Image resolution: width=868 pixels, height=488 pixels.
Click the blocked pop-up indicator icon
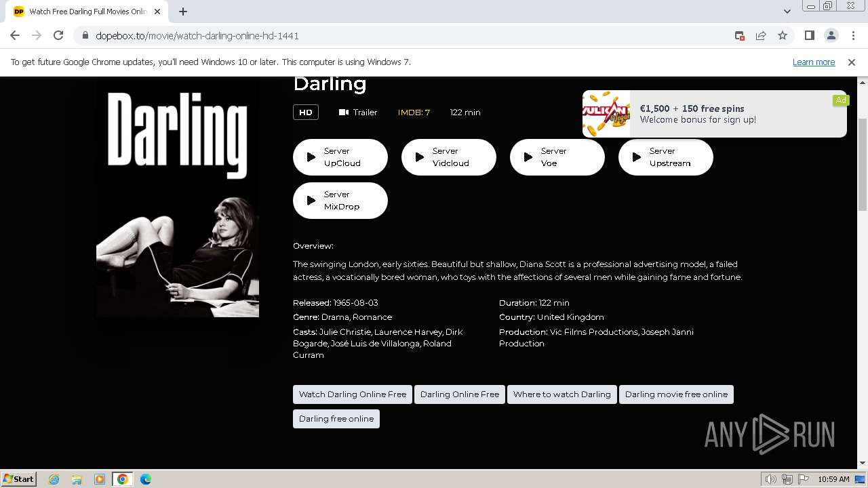click(x=740, y=35)
